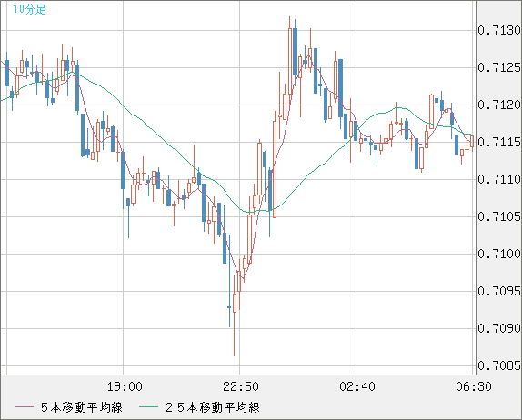The height and width of the screenshot is (420, 522).
Task: Click the 0.7095 price axis label
Action: pyautogui.click(x=499, y=292)
